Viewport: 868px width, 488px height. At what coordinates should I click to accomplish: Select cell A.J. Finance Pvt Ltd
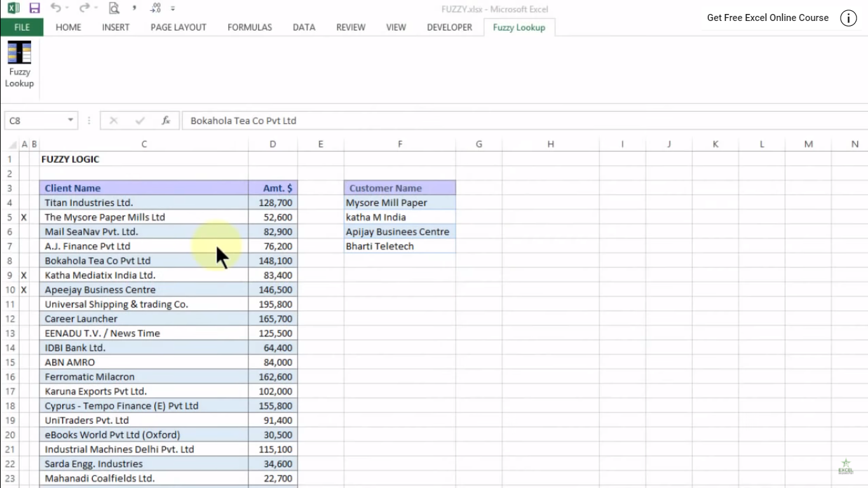pyautogui.click(x=144, y=246)
